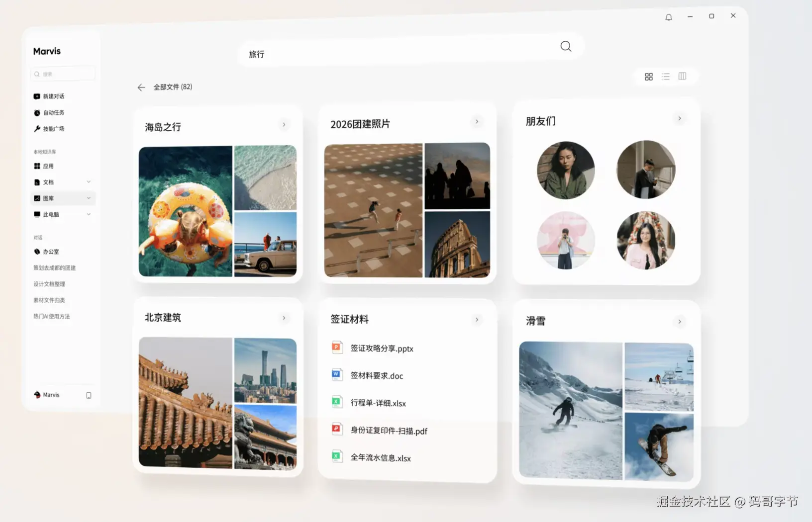
Task: Open 签材料要求.doc file
Action: pos(377,376)
